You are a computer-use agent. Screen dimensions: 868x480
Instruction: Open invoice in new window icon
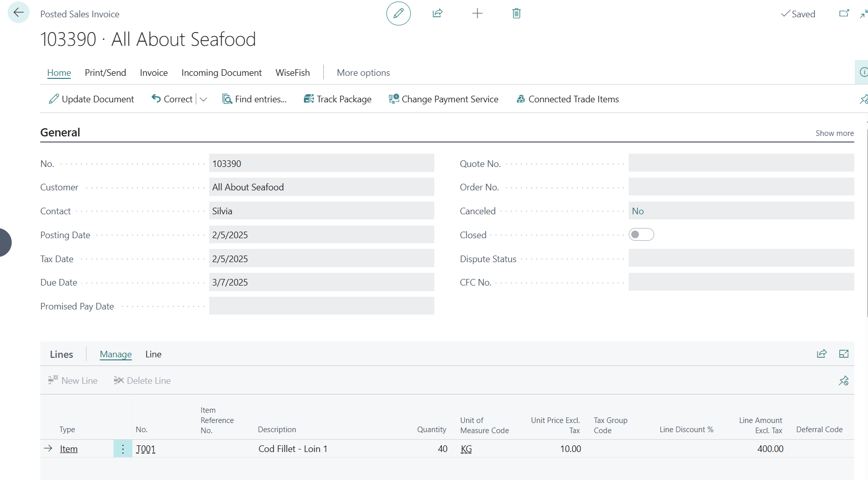[x=844, y=13]
